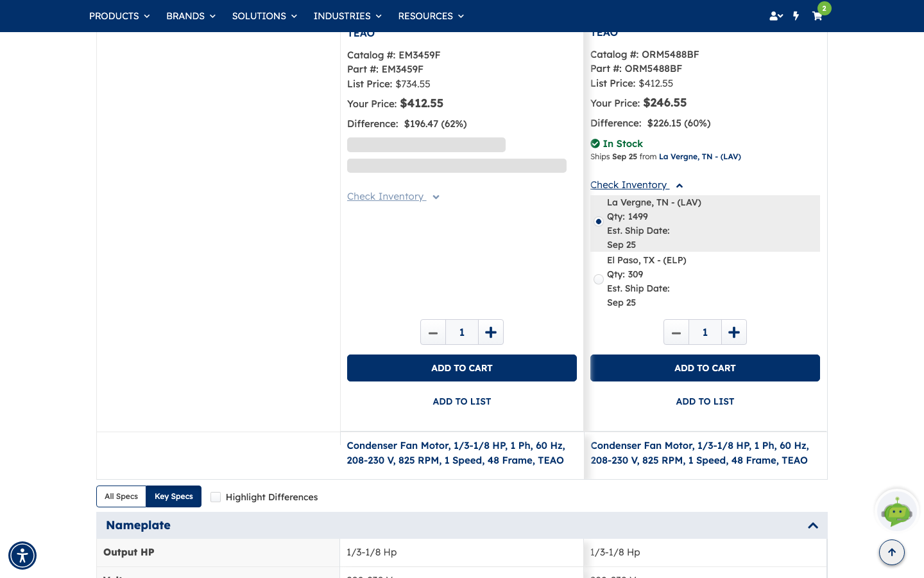The image size is (924, 578).
Task: Open the INDUSTRIES dropdown menu
Action: point(347,16)
